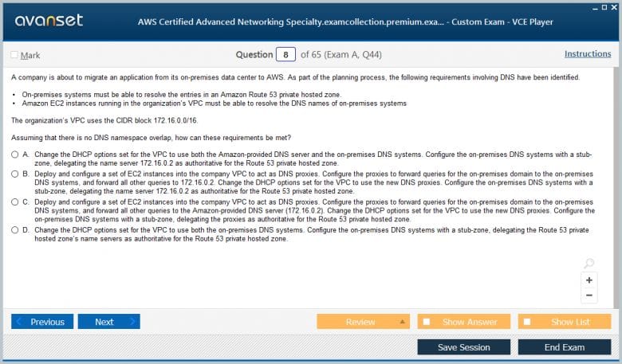Viewport: 622px width, 364px height.
Task: Select answer option A radio button
Action: 14,153
